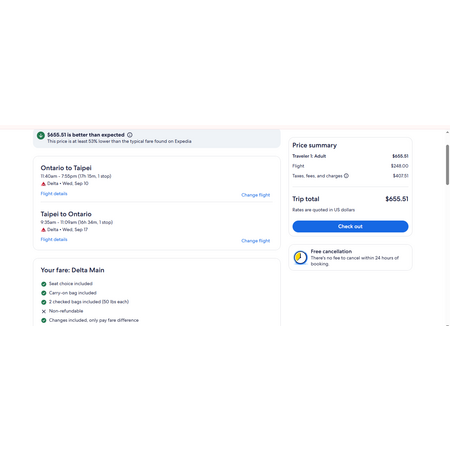Click the Delta logo for Taipei to Ontario
This screenshot has width=450, height=450.
click(43, 230)
